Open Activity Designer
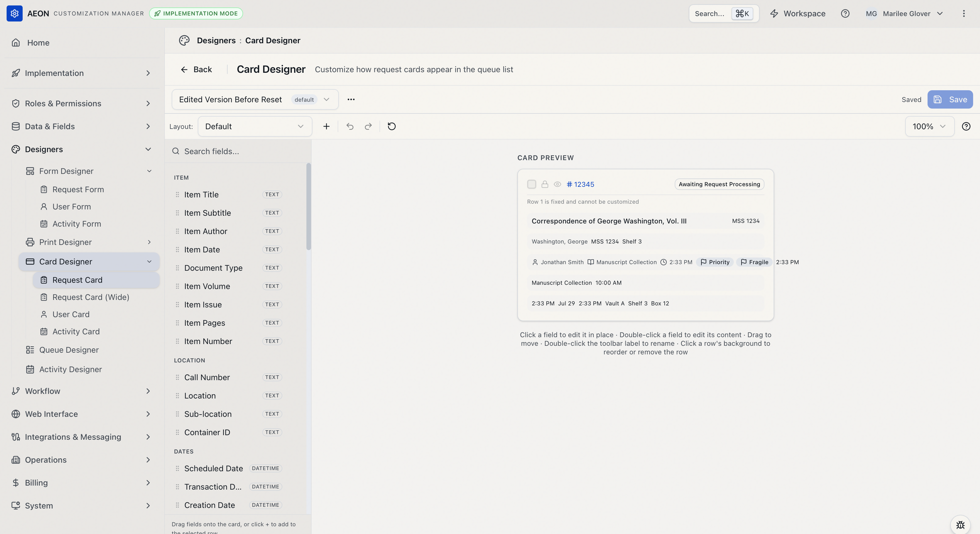 89,369
